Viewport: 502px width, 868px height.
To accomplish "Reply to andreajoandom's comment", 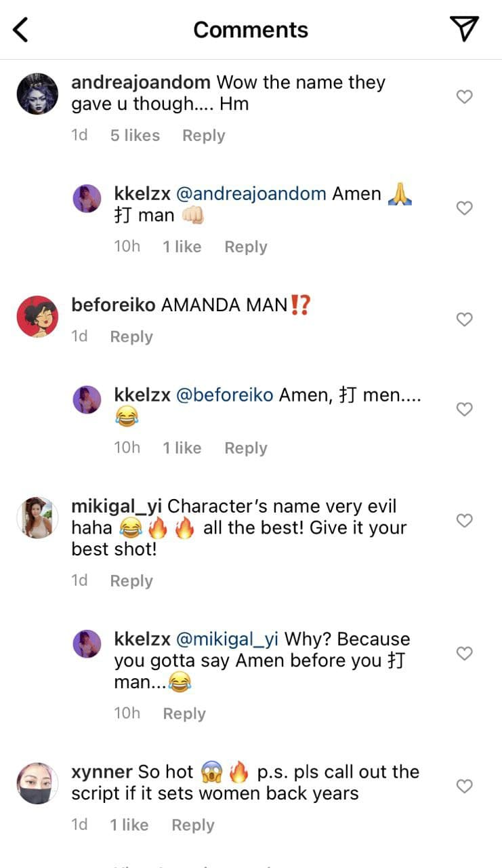I will 203,136.
